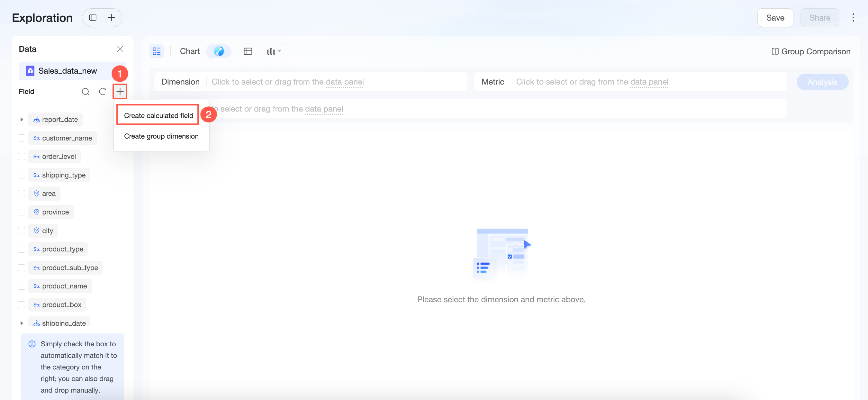Open the more options vertical dots menu
This screenshot has width=868, height=400.
point(853,17)
